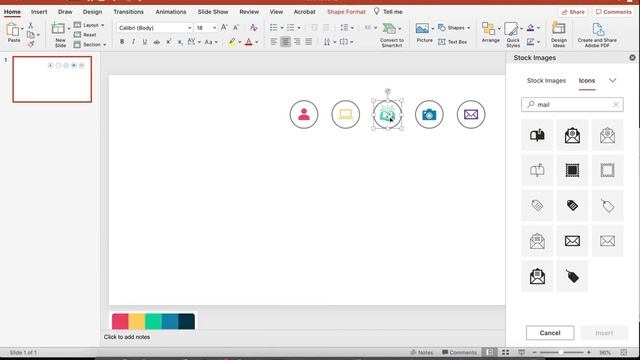This screenshot has width=640, height=360.
Task: Open numbered list options dropdown
Action: pos(299,28)
